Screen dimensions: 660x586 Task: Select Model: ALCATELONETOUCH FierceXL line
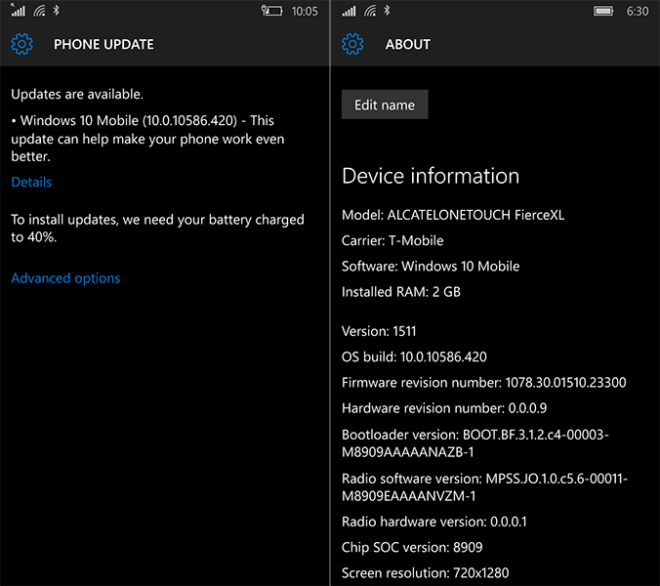point(453,215)
